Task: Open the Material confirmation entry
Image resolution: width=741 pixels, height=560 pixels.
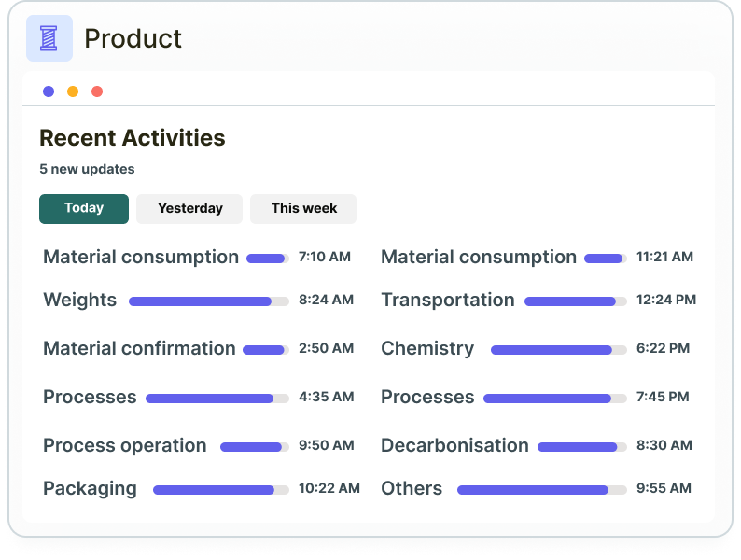Action: (x=139, y=348)
